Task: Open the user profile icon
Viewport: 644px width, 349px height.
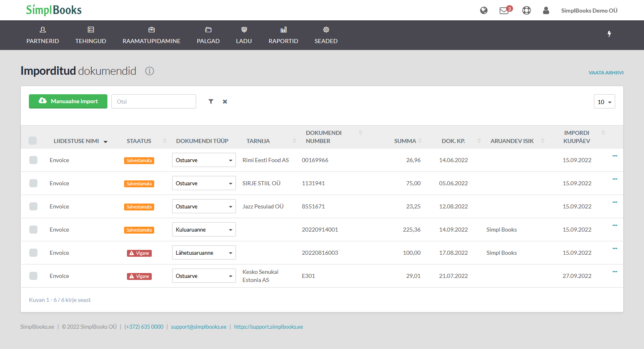Action: pos(546,11)
